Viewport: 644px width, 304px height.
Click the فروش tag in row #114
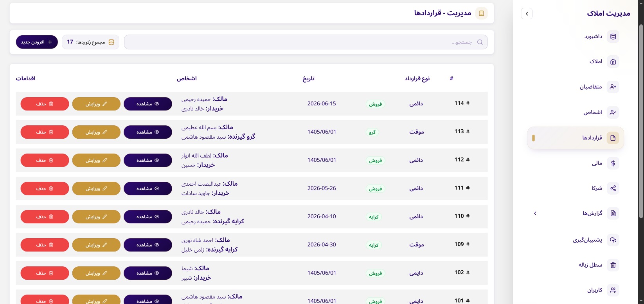pos(376,104)
